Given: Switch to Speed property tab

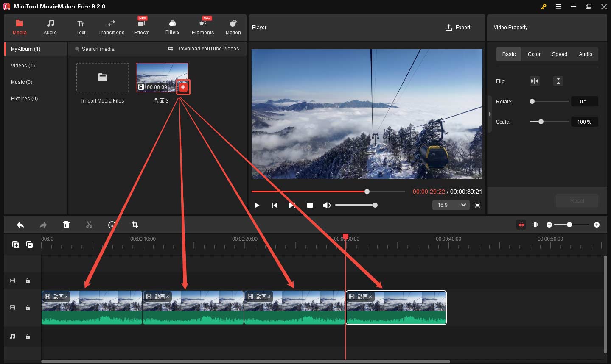Looking at the screenshot, I should click(x=560, y=54).
